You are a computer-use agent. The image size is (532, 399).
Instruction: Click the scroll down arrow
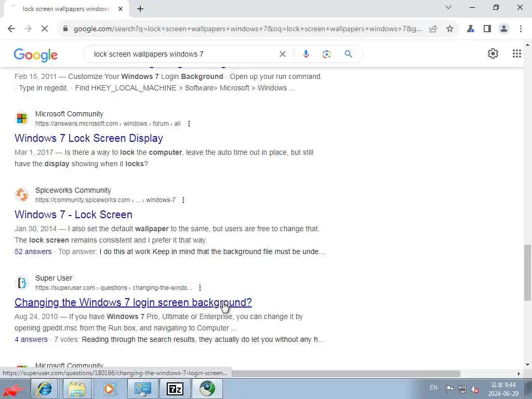[527, 365]
